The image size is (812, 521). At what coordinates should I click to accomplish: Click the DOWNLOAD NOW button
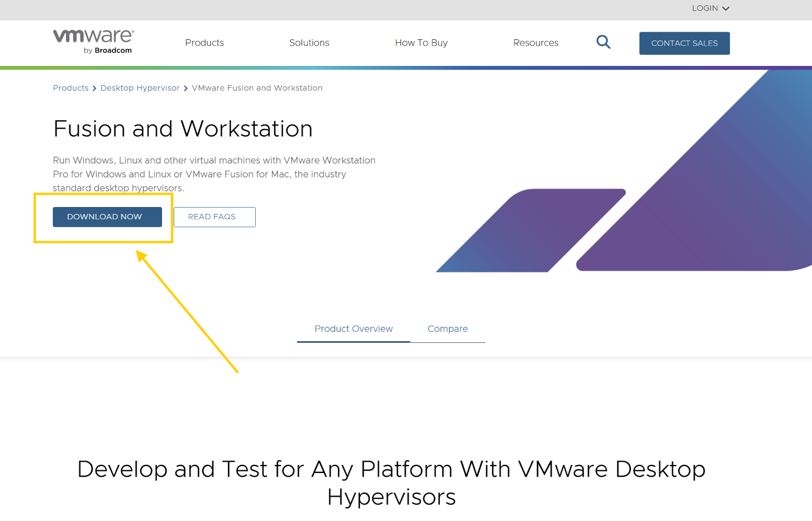(107, 217)
